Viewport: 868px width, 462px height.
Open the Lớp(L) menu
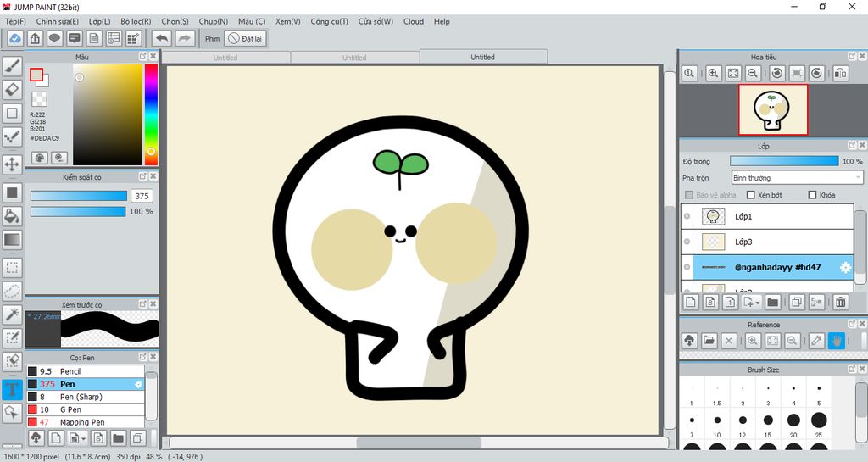click(100, 21)
